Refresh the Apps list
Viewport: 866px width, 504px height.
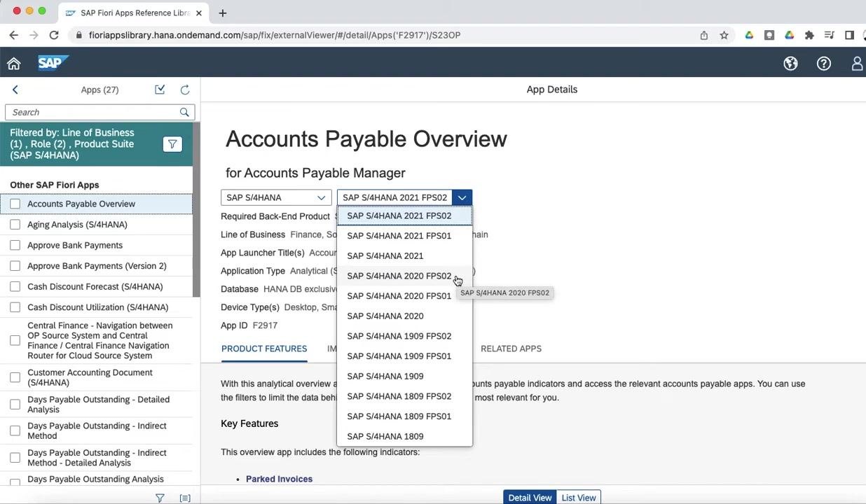pos(185,90)
